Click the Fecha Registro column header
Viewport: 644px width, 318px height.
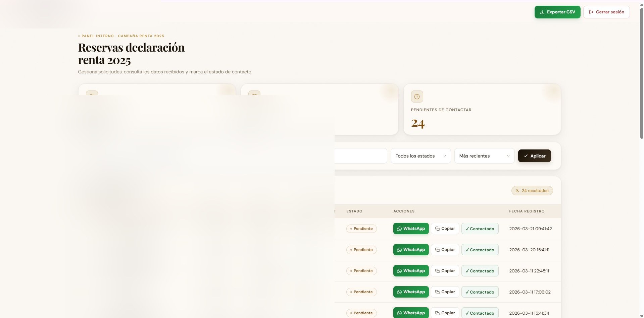pos(527,211)
